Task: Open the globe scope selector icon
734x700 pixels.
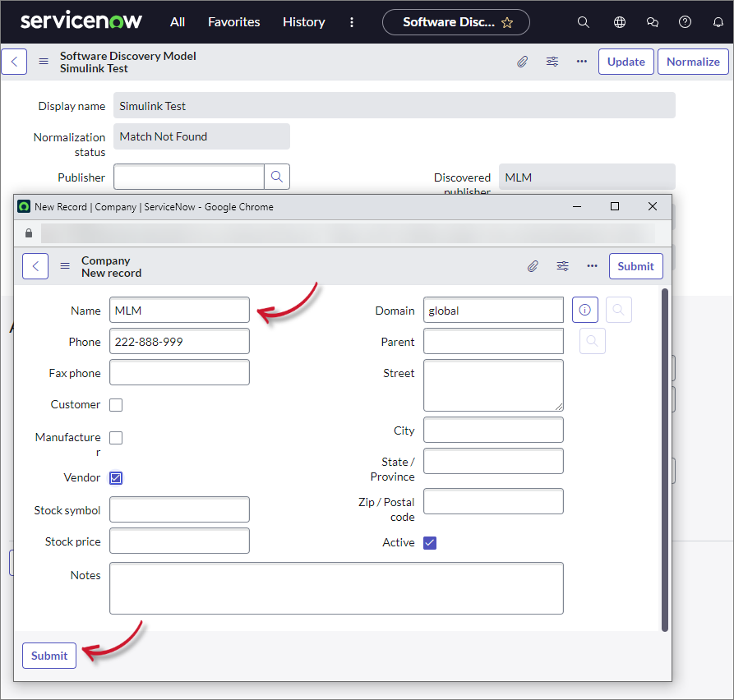Action: click(x=620, y=22)
